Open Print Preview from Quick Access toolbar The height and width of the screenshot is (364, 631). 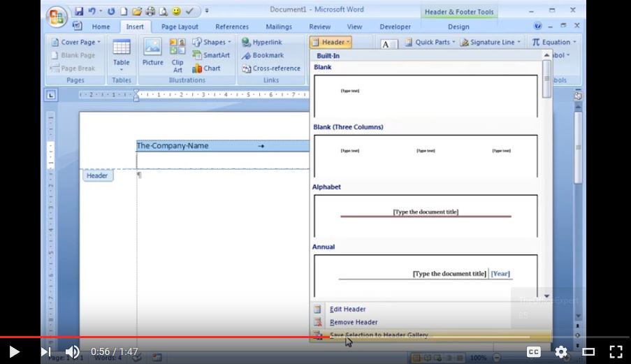tap(163, 11)
